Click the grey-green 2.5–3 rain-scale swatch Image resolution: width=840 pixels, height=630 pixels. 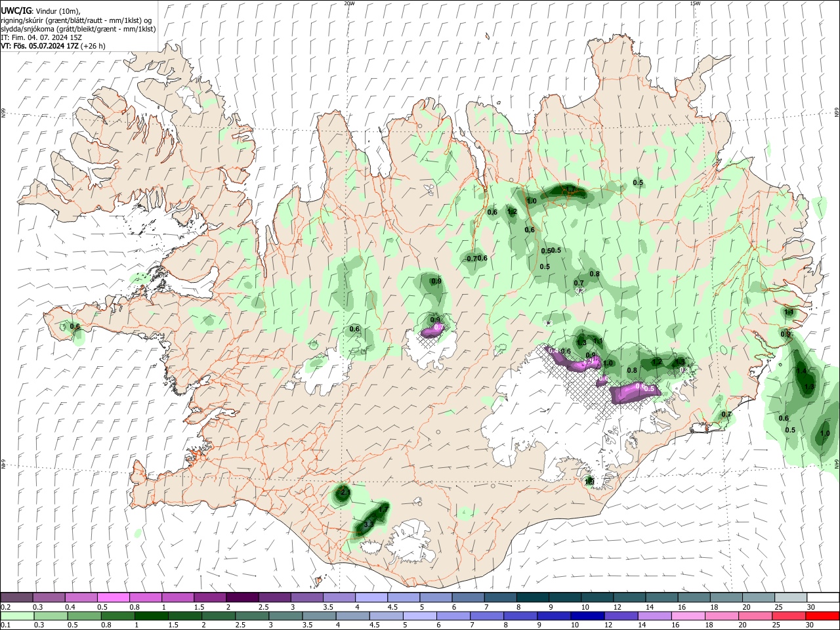pos(252,616)
